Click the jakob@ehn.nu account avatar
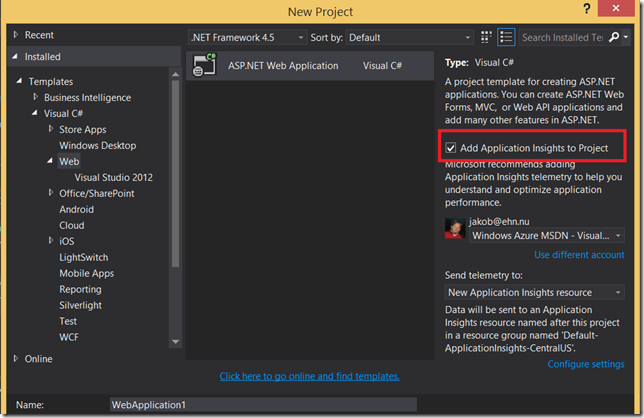This screenshot has height=418, width=644. (x=455, y=228)
